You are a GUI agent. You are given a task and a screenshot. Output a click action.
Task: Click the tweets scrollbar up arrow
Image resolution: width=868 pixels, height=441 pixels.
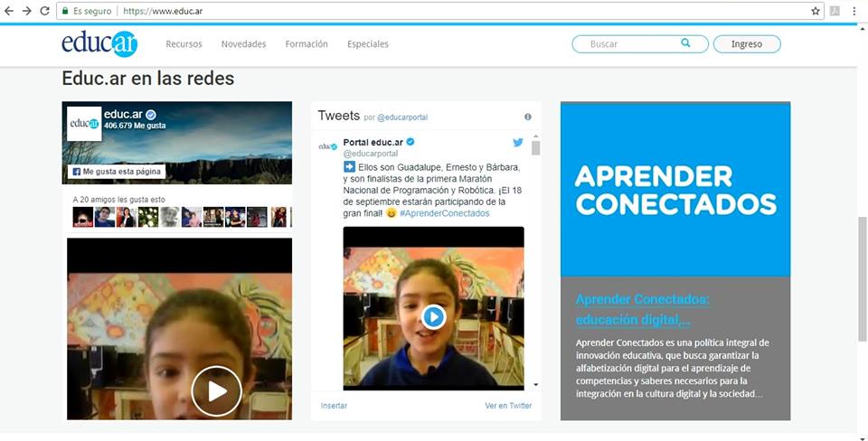tap(535, 136)
